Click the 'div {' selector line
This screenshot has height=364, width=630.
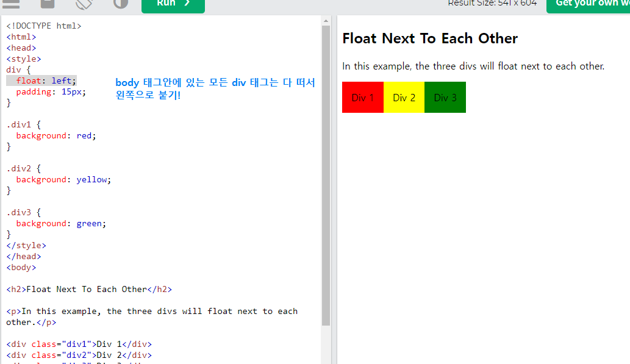(18, 70)
